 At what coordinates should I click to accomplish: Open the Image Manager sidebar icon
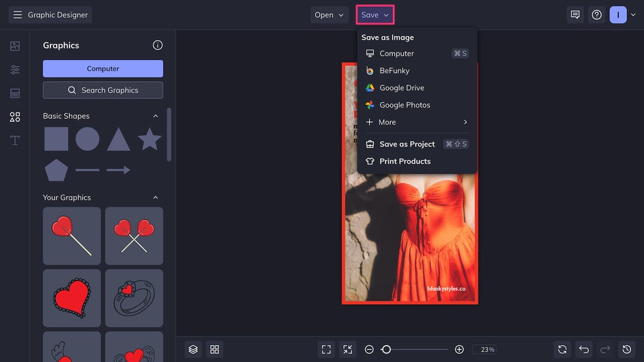click(15, 46)
